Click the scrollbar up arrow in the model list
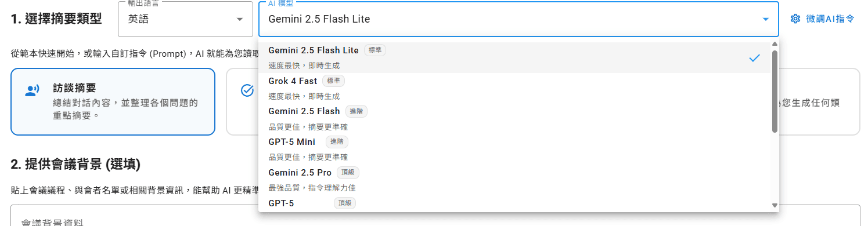Screen dimensions: 868x226 pyautogui.click(x=775, y=45)
